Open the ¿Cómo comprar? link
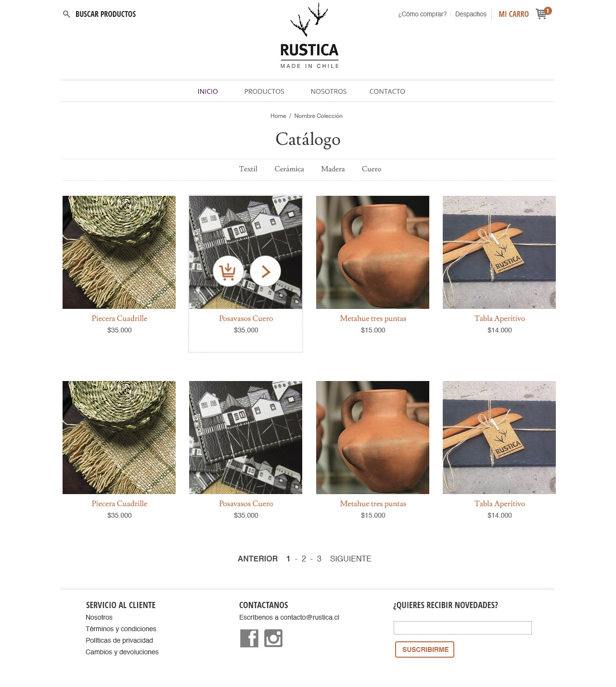This screenshot has height=687, width=616. click(422, 14)
